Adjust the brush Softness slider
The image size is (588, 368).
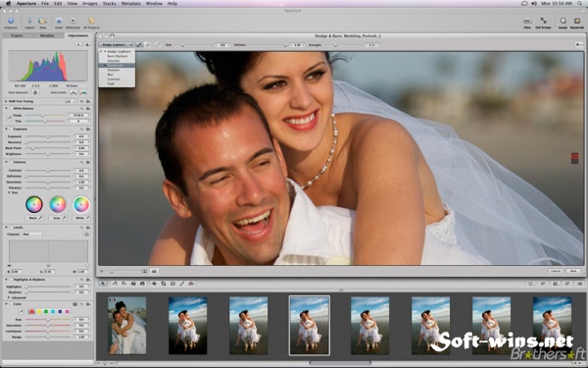pos(269,45)
